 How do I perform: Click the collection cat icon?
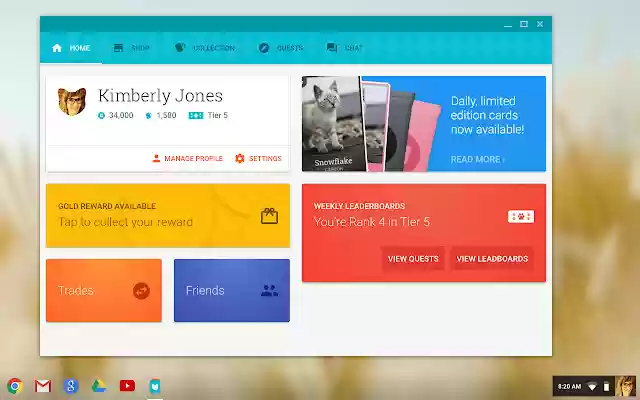[x=180, y=48]
